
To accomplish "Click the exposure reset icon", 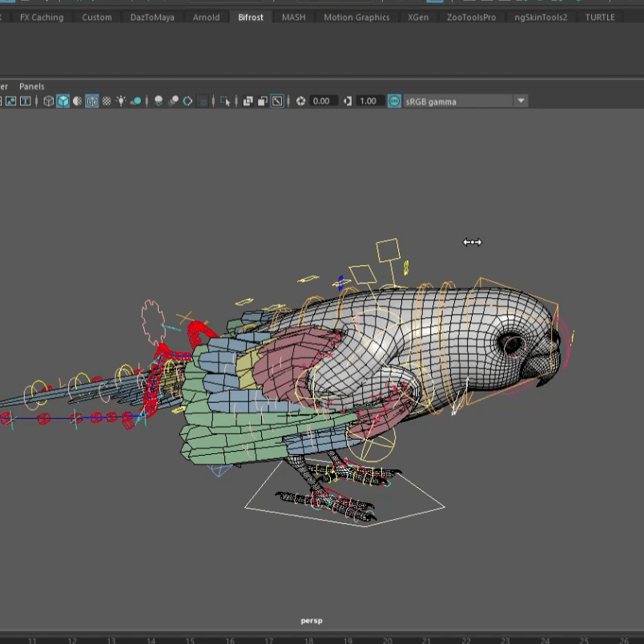I will (x=301, y=101).
